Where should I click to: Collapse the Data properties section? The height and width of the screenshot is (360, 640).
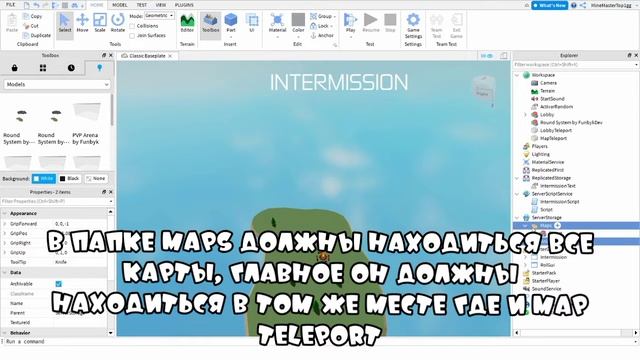5,273
